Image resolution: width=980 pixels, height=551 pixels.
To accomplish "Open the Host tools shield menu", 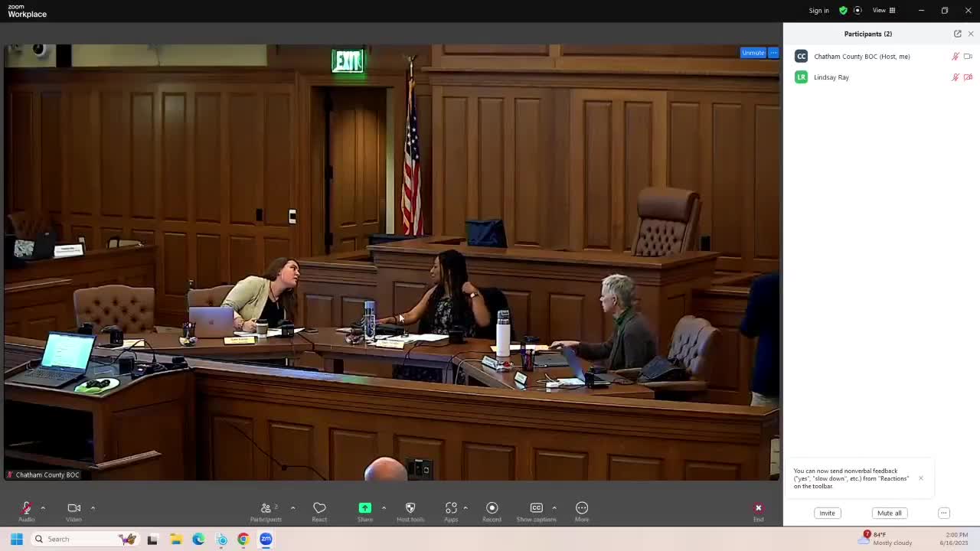I will pos(410,511).
